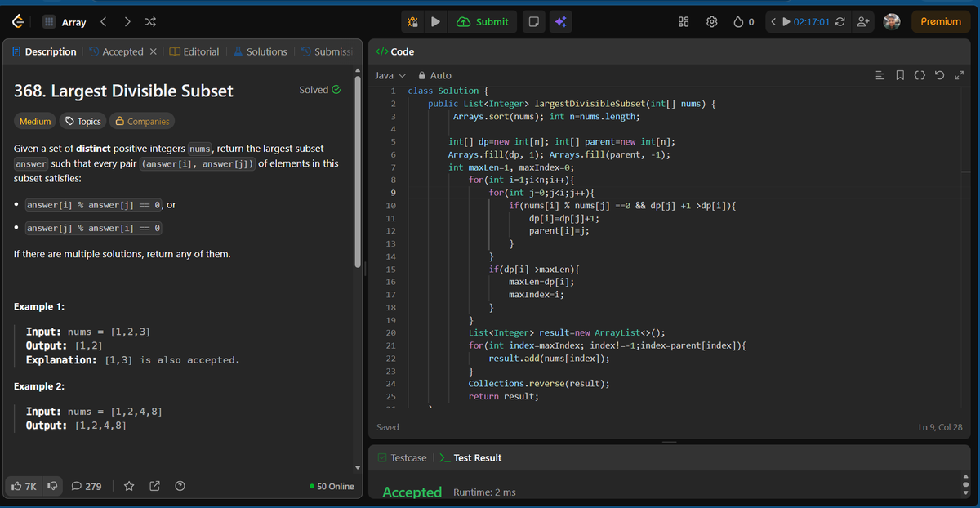Image resolution: width=980 pixels, height=508 pixels.
Task: Open the LeetCode home logo
Action: pyautogui.click(x=17, y=22)
